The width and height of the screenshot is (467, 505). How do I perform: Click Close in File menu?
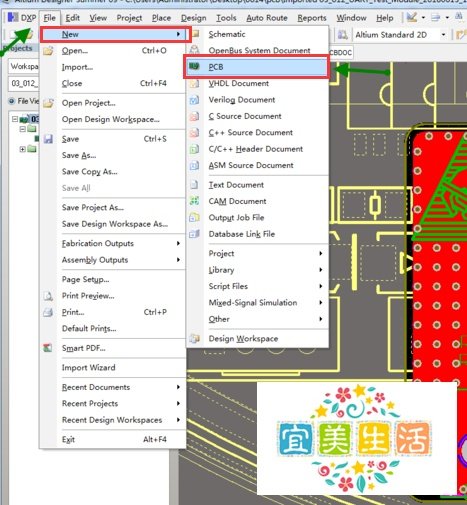(x=112, y=83)
